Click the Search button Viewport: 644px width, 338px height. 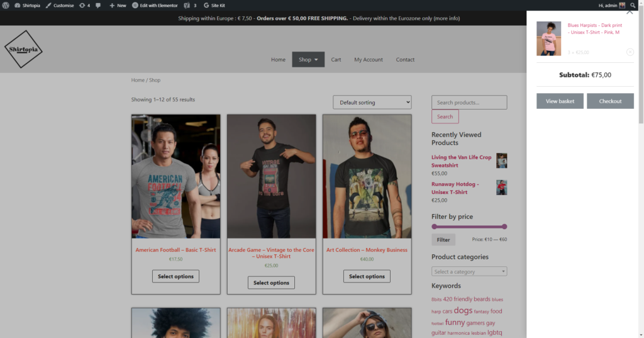click(445, 117)
